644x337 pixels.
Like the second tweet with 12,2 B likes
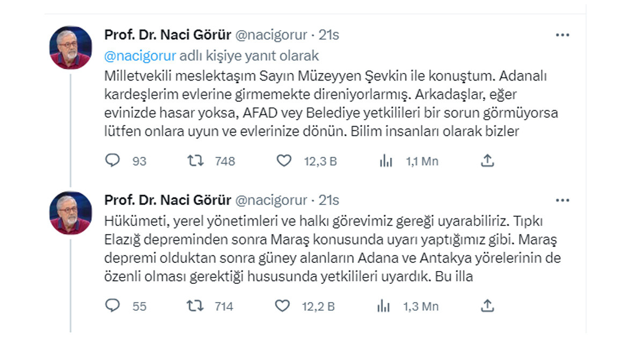(x=283, y=306)
